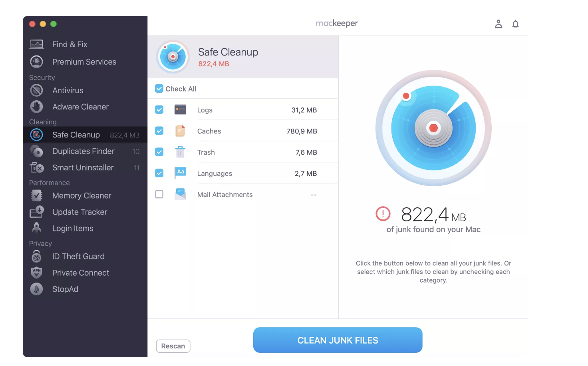Toggle the Check All checkbox
This screenshot has height=366, width=588.
pyautogui.click(x=159, y=88)
